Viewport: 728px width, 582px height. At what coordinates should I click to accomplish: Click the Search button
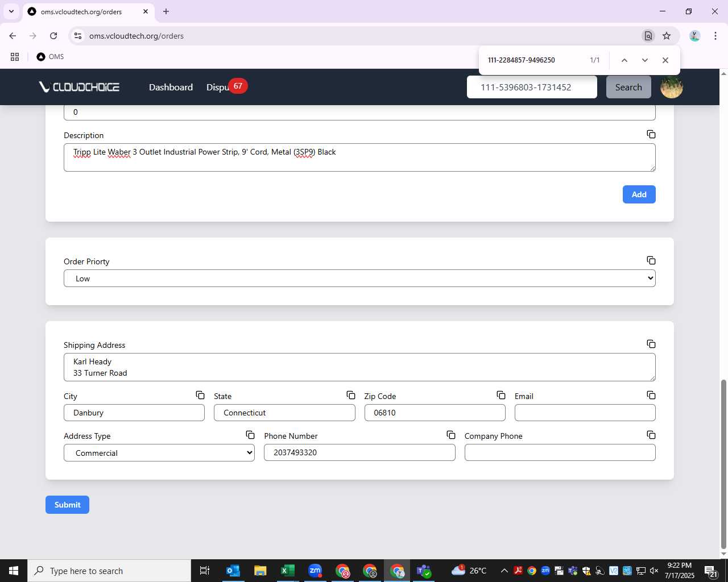tap(628, 87)
